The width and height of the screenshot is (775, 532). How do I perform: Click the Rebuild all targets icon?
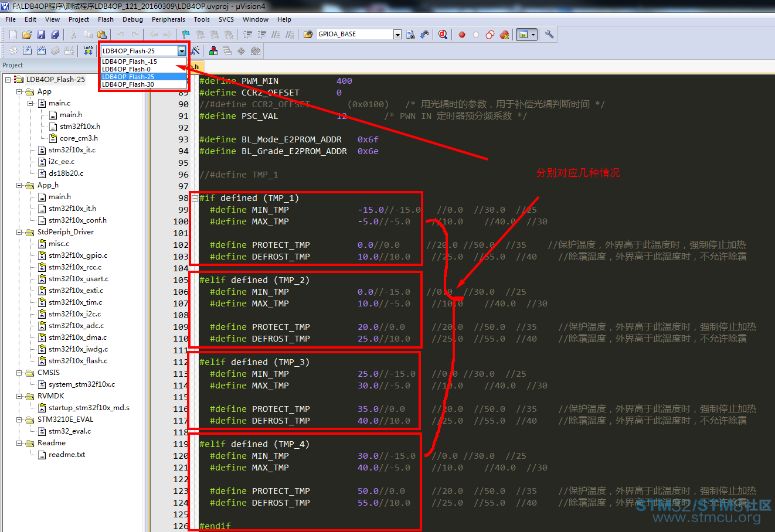click(x=41, y=51)
